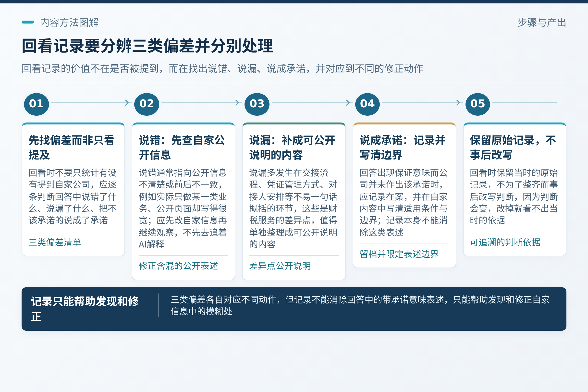
Task: Select card heading 保留原始记录，不事后改写
Action: click(513, 147)
